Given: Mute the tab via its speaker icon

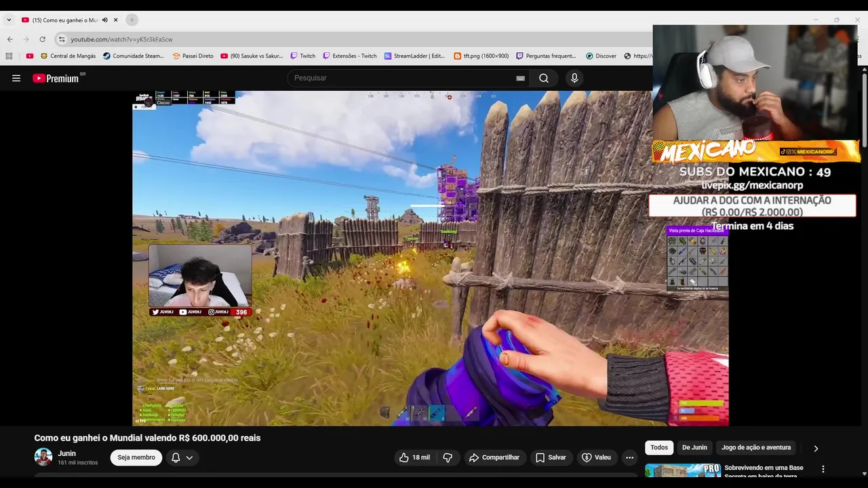Looking at the screenshot, I should coord(104,20).
